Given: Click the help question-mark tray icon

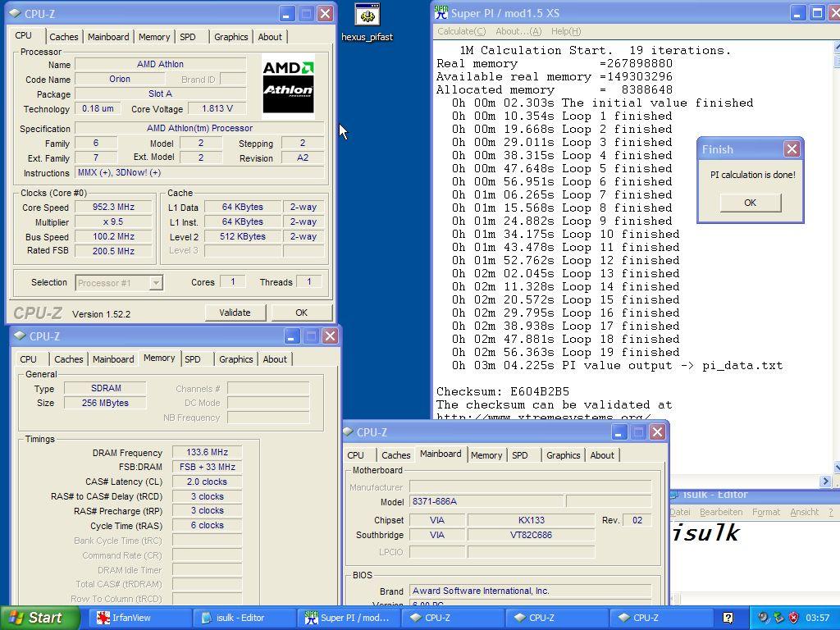Looking at the screenshot, I should (x=728, y=618).
